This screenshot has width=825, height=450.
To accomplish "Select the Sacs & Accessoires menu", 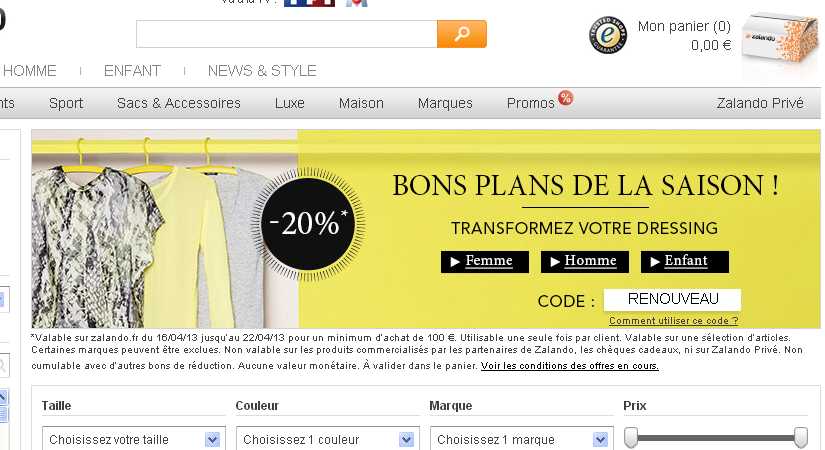I will tap(179, 103).
